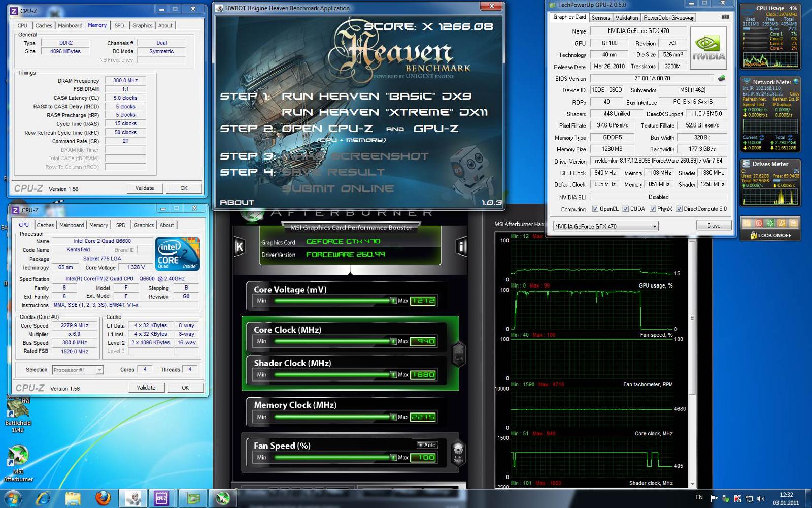Click the green asterisk gadget icon

pyautogui.click(x=770, y=223)
